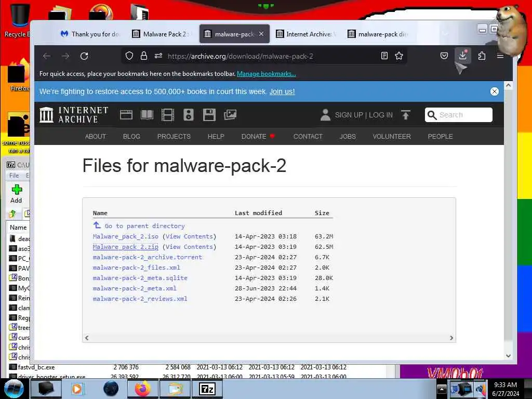The width and height of the screenshot is (532, 399).
Task: Open the Manage bookmarks link
Action: pyautogui.click(x=267, y=74)
